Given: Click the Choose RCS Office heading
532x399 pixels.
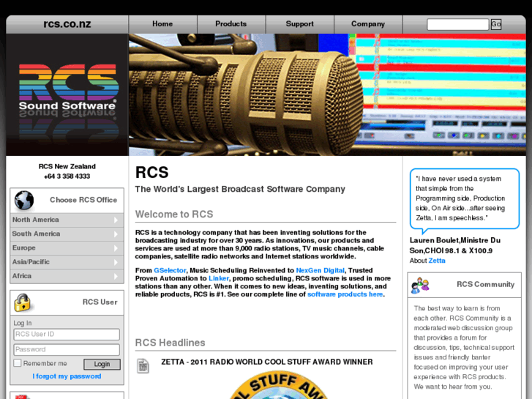Looking at the screenshot, I should (x=83, y=200).
